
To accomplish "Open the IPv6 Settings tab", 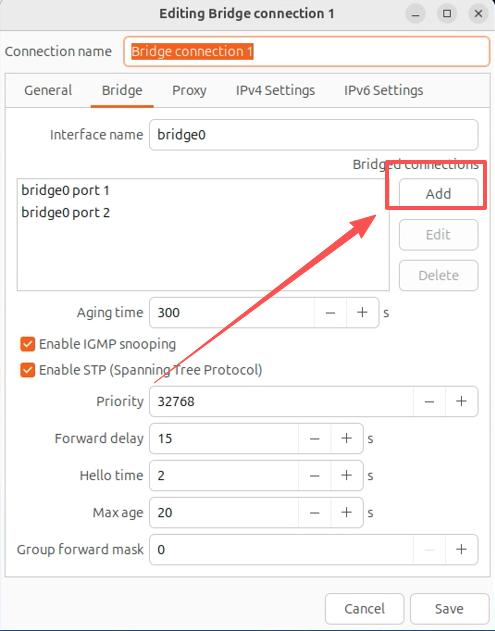I will [384, 90].
